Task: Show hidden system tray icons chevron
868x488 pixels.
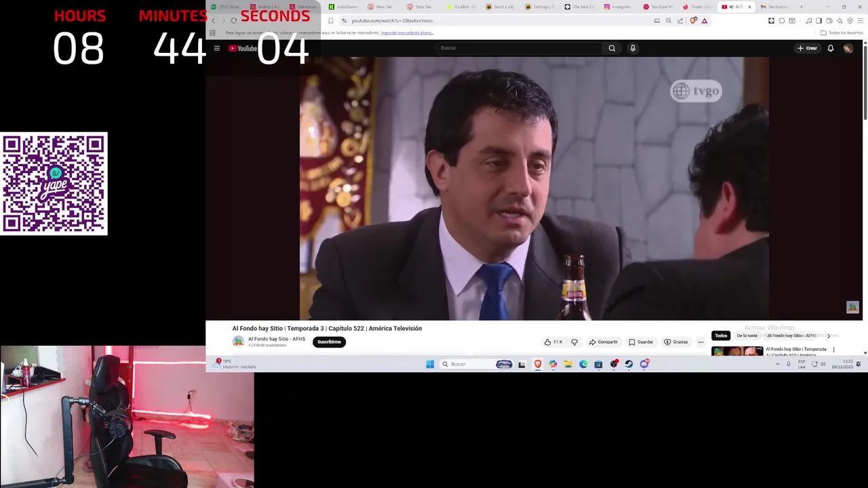Action: (777, 364)
